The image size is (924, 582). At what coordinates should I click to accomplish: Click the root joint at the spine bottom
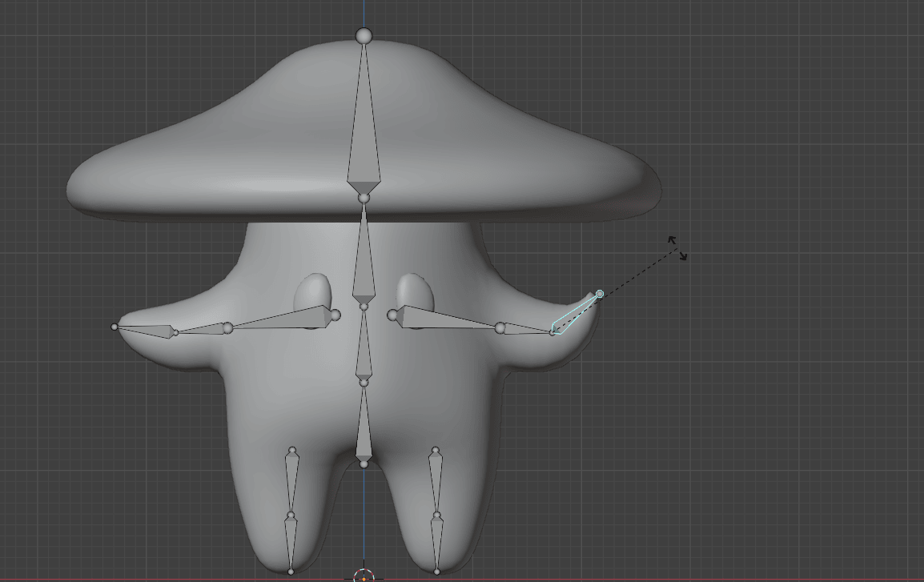click(364, 464)
